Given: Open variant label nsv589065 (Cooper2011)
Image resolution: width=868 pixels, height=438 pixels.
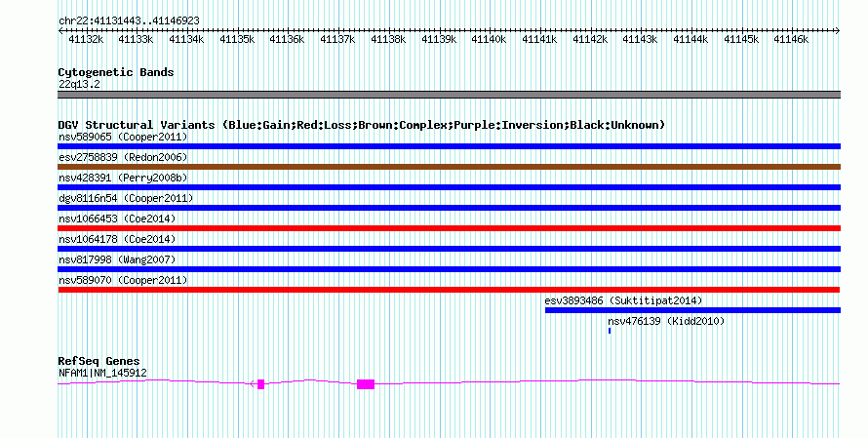Looking at the screenshot, I should [x=123, y=137].
